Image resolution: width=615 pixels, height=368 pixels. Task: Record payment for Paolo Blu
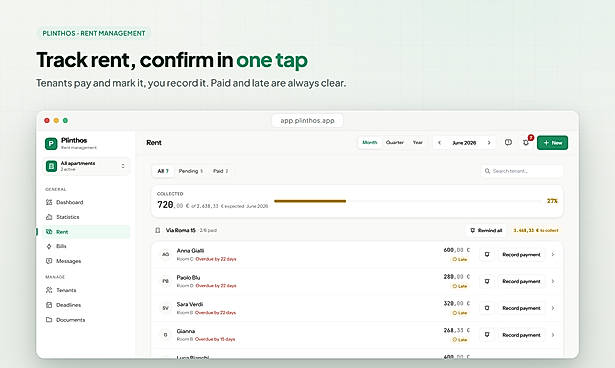pos(521,281)
